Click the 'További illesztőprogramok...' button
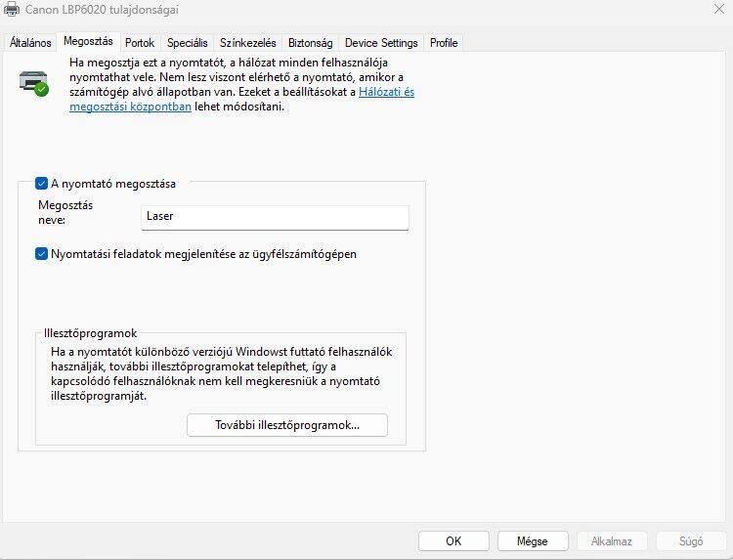 [x=287, y=425]
